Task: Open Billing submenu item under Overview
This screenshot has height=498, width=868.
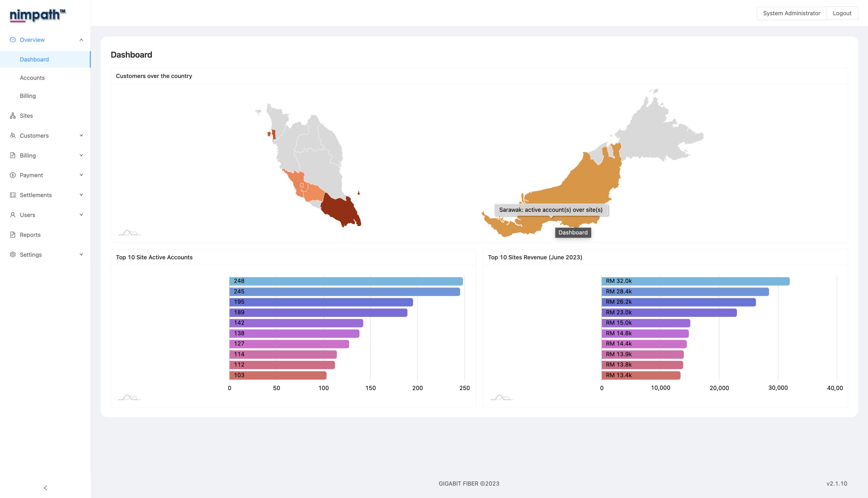Action: point(28,96)
